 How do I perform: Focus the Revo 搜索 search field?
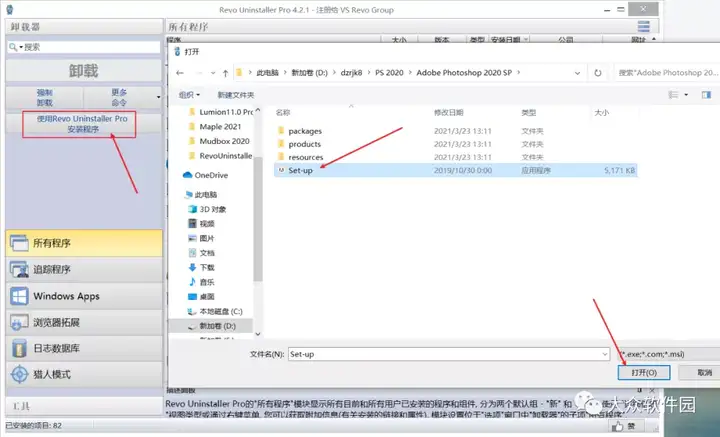(x=91, y=47)
